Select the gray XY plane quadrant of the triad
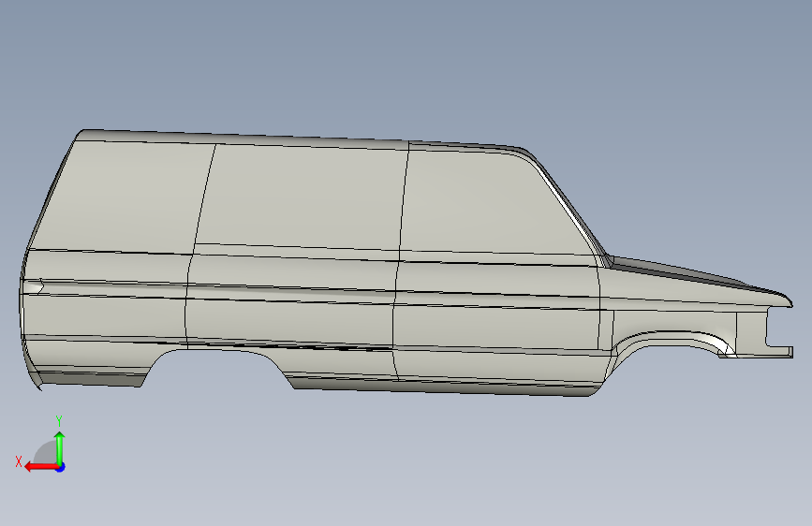The height and width of the screenshot is (526, 812). point(46,453)
